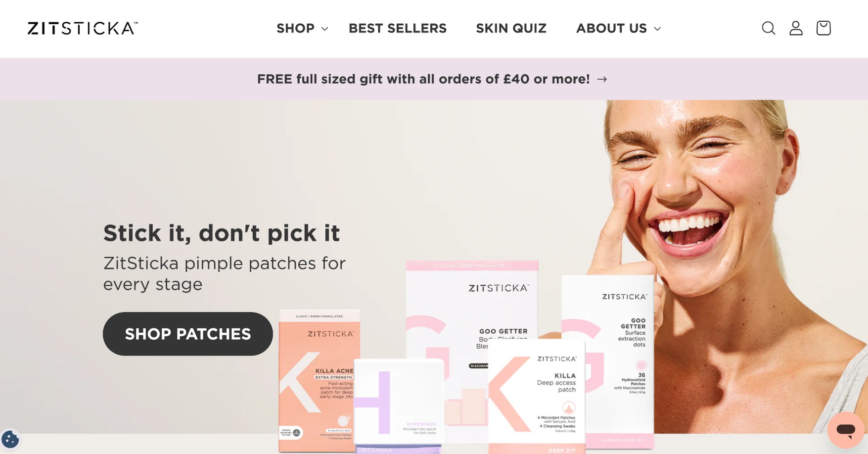Open the chat support bubble
Screen dimensions: 868x454
(846, 430)
